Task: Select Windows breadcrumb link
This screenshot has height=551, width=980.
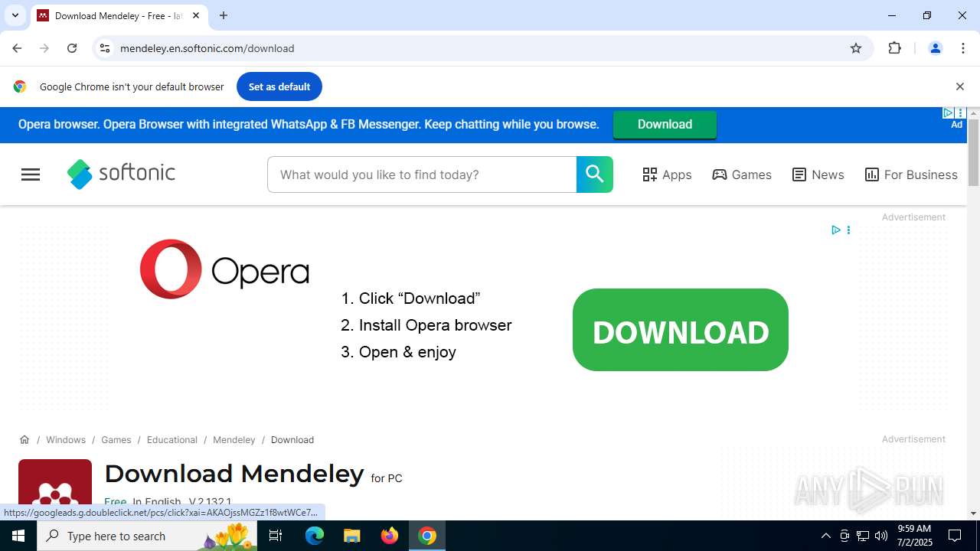Action: (66, 440)
